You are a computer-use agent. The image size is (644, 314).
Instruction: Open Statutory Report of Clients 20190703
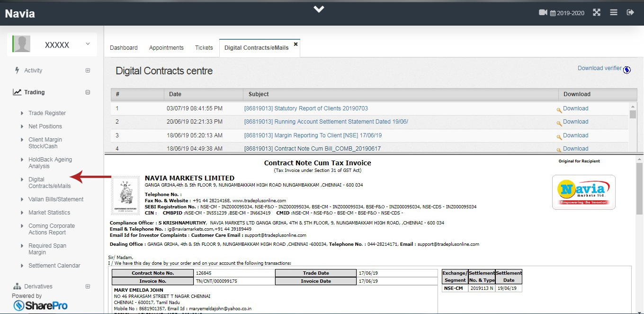tap(306, 108)
